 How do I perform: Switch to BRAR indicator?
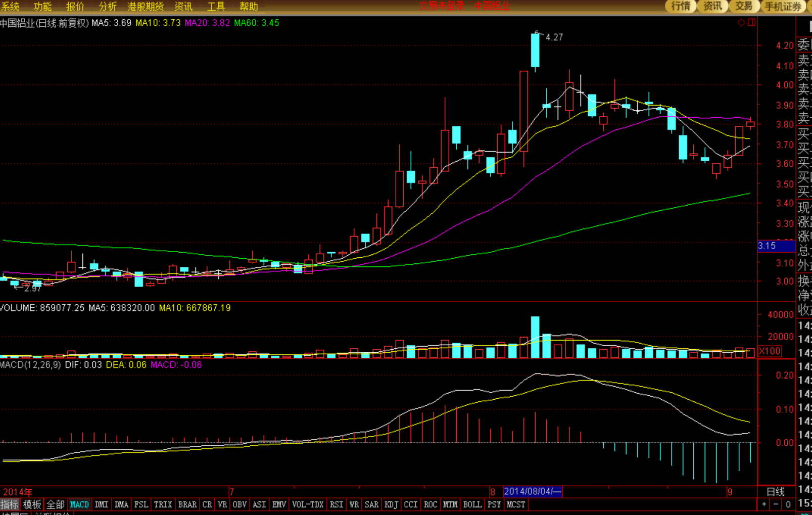(187, 504)
